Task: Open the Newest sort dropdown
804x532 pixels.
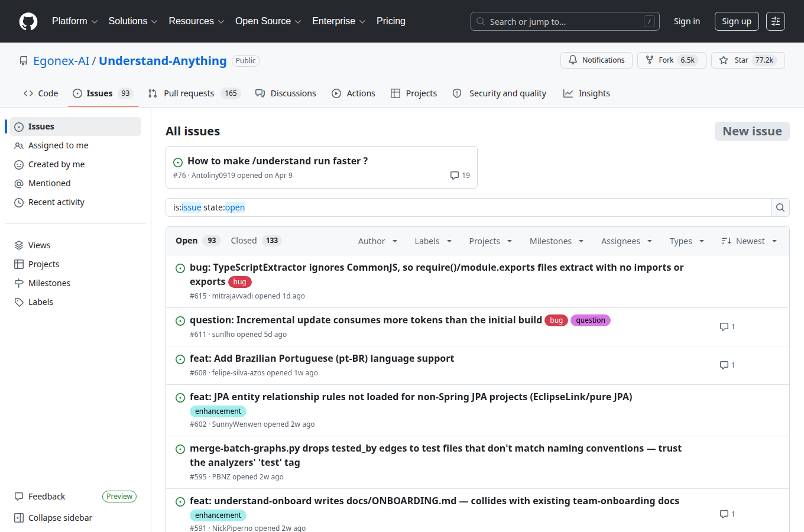Action: pos(749,241)
